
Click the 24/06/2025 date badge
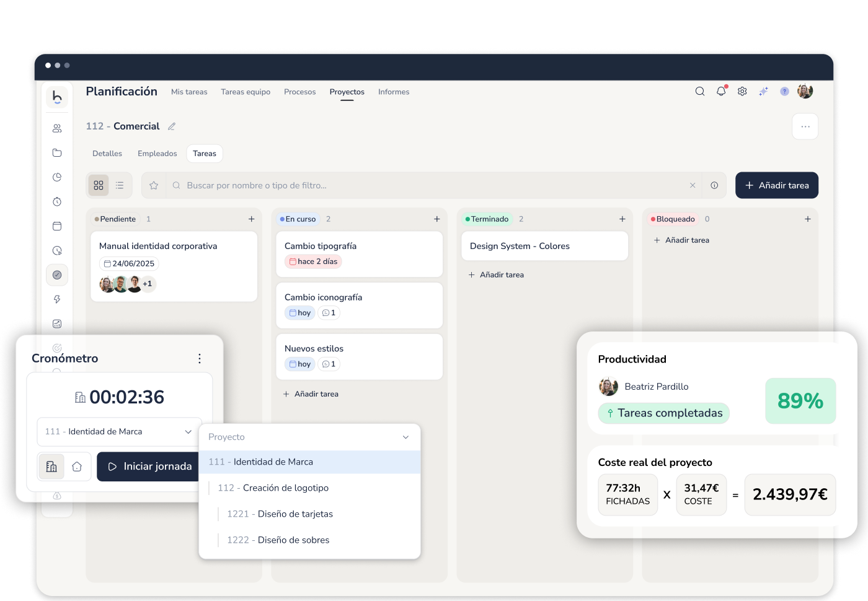pyautogui.click(x=129, y=263)
